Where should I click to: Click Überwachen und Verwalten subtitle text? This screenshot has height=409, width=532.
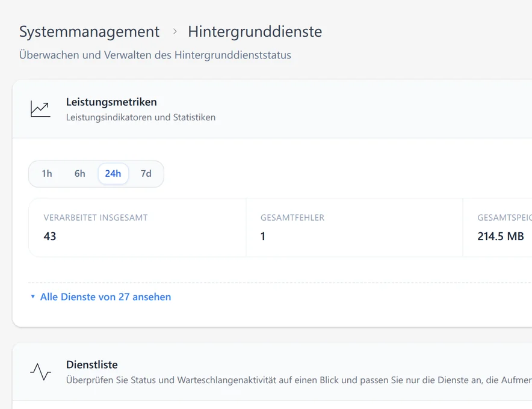tap(155, 55)
